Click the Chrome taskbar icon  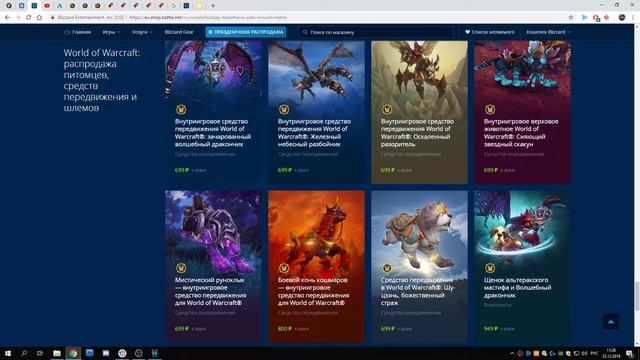point(73,353)
